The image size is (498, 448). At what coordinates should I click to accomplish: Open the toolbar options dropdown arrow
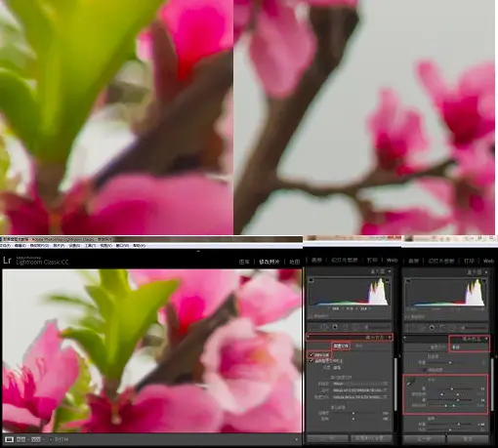tap(296, 439)
